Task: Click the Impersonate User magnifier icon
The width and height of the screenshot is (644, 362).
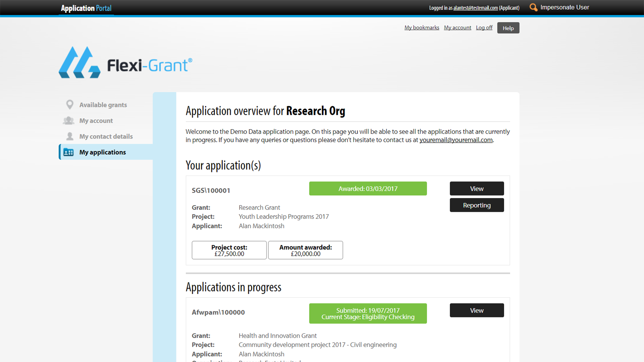Action: tap(533, 7)
